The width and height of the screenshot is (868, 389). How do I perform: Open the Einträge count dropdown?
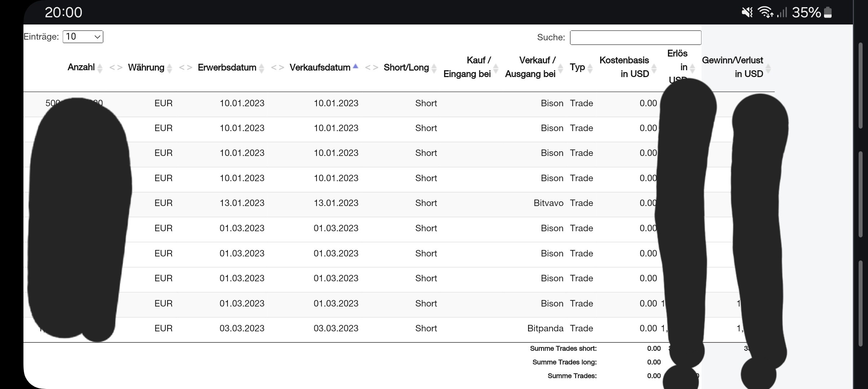point(83,37)
